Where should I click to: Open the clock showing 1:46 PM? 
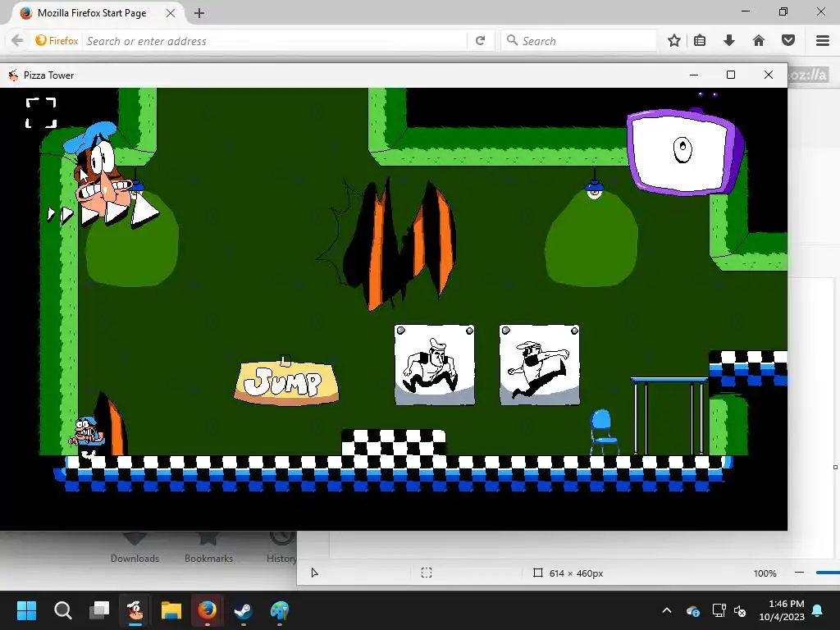tap(782, 610)
